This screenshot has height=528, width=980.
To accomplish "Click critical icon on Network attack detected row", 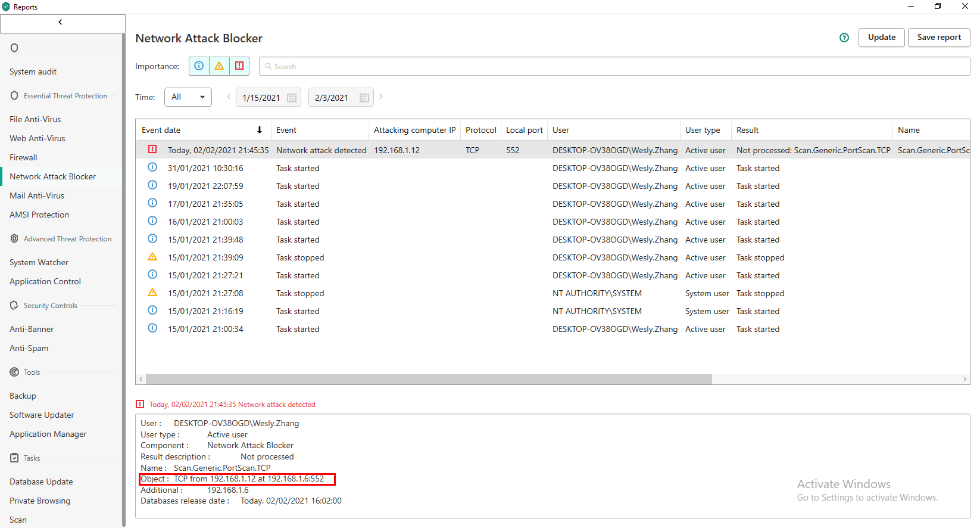I will pos(152,150).
